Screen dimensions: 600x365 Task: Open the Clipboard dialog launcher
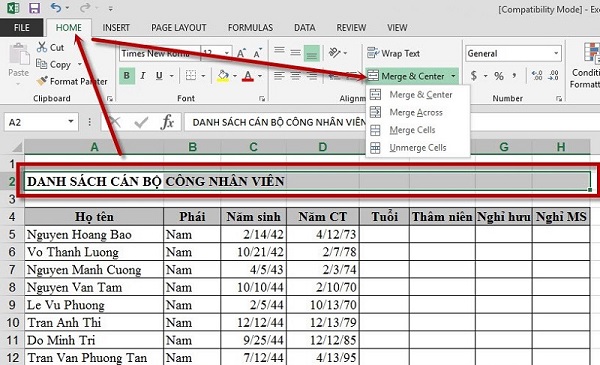110,99
